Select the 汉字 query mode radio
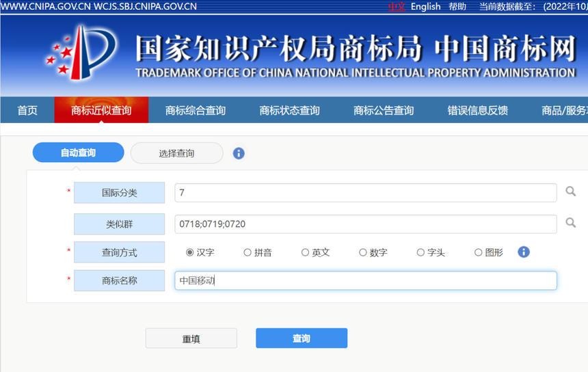 pyautogui.click(x=190, y=252)
